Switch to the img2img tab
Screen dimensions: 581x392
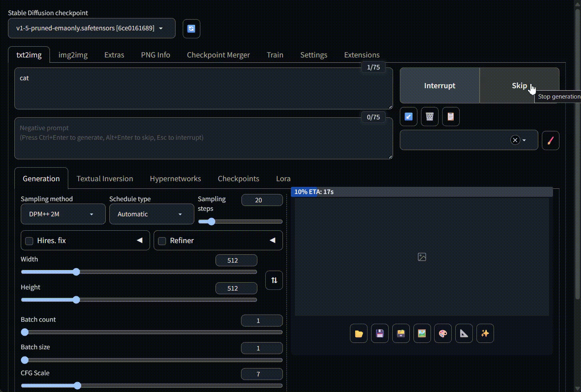point(73,55)
